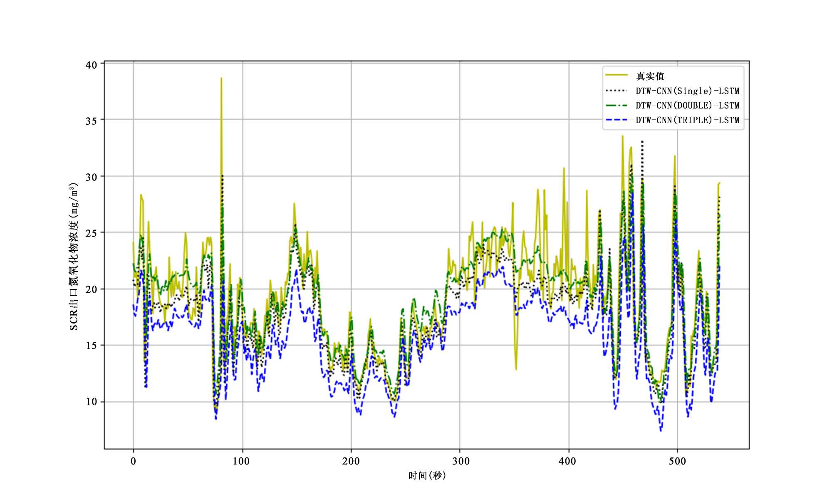The image size is (832, 504).
Task: Click the x-axis tick label 300
Action: pyautogui.click(x=461, y=461)
